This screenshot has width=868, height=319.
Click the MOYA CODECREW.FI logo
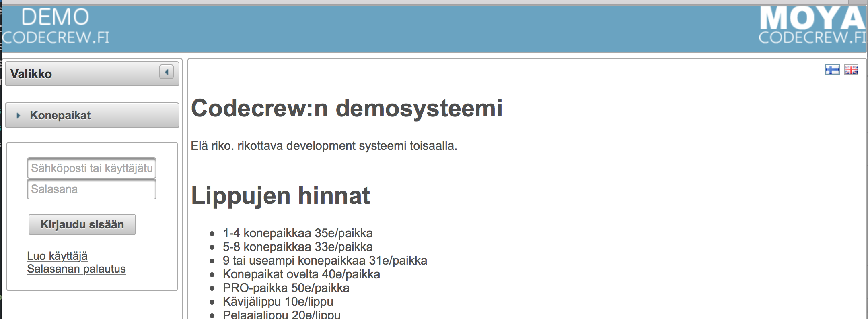pyautogui.click(x=812, y=27)
